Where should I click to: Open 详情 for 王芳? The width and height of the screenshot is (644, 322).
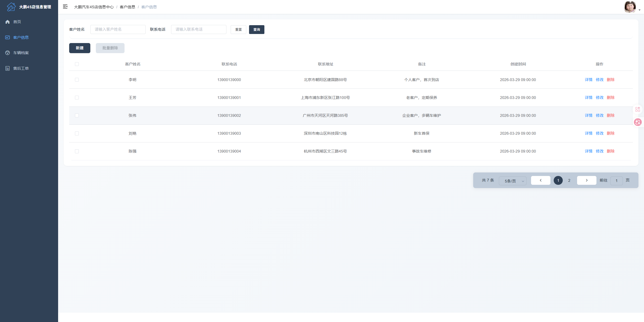pyautogui.click(x=589, y=98)
